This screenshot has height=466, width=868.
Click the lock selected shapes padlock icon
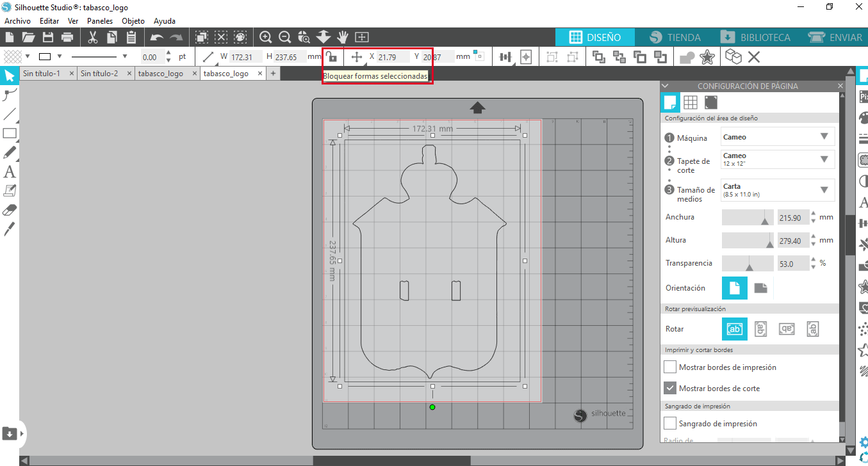click(x=331, y=56)
